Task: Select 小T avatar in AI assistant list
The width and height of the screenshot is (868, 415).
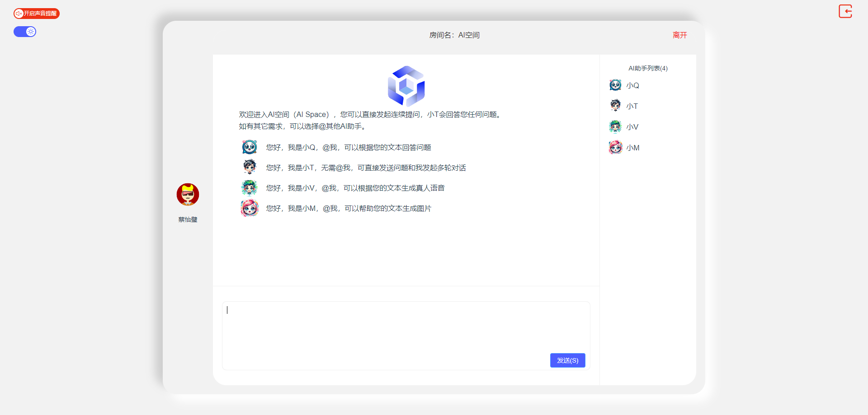Action: 615,106
